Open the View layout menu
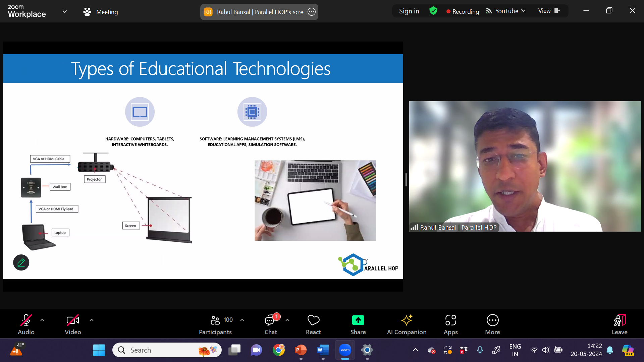644x362 pixels. 549,11
